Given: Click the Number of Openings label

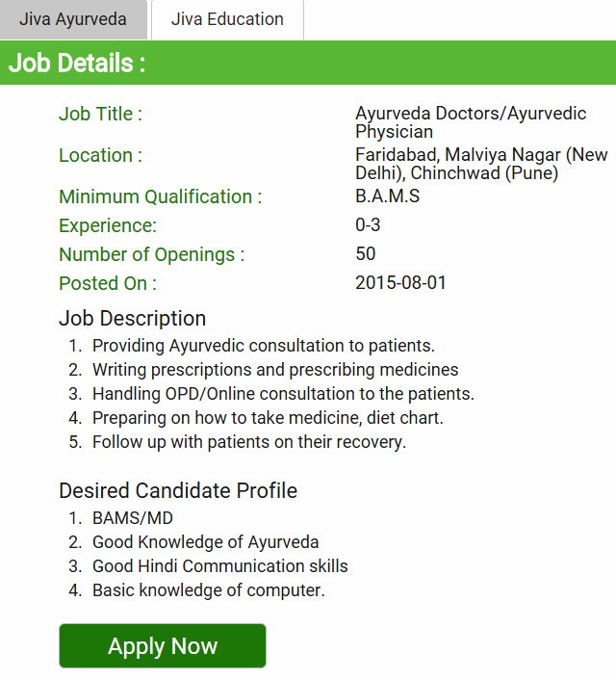Looking at the screenshot, I should tap(152, 254).
